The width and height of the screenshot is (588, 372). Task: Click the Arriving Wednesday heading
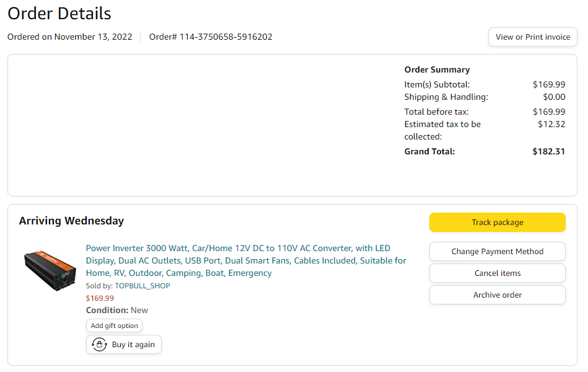[71, 221]
